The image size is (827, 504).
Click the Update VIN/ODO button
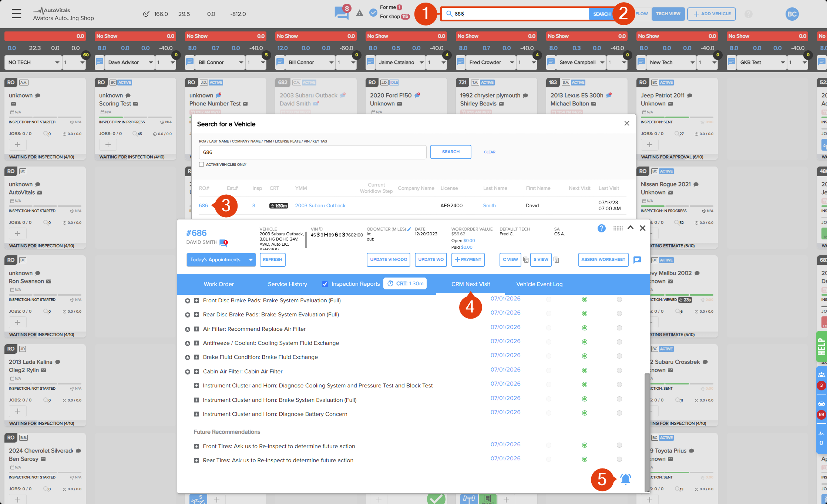tap(389, 260)
